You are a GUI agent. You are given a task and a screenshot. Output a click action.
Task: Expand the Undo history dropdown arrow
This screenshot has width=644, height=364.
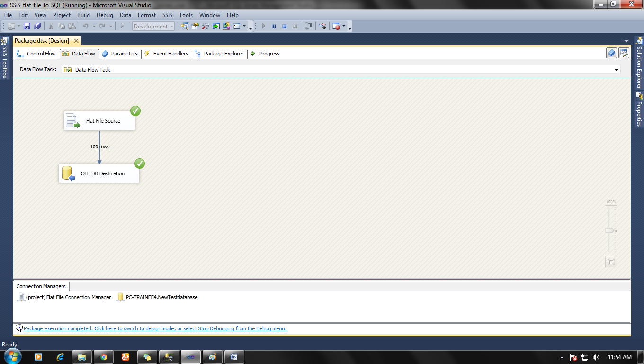(94, 27)
